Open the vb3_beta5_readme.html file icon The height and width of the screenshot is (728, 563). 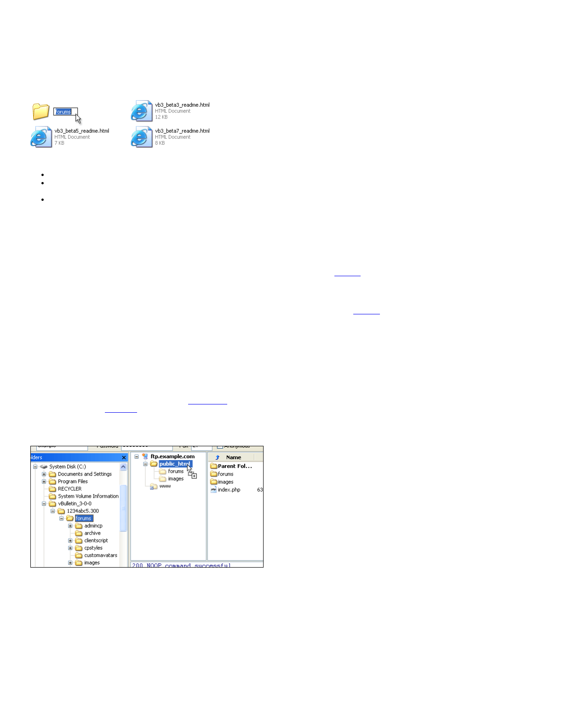41,137
